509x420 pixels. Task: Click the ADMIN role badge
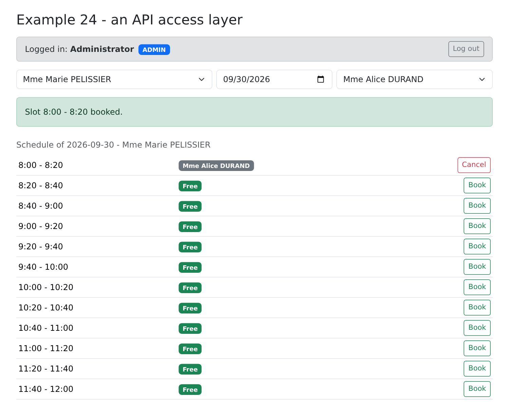154,50
